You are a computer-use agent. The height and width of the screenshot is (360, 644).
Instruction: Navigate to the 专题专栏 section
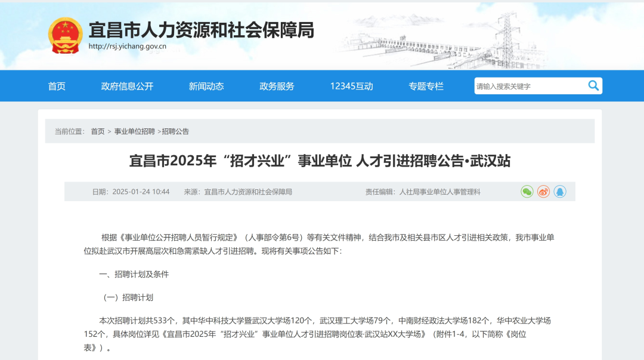tap(426, 86)
